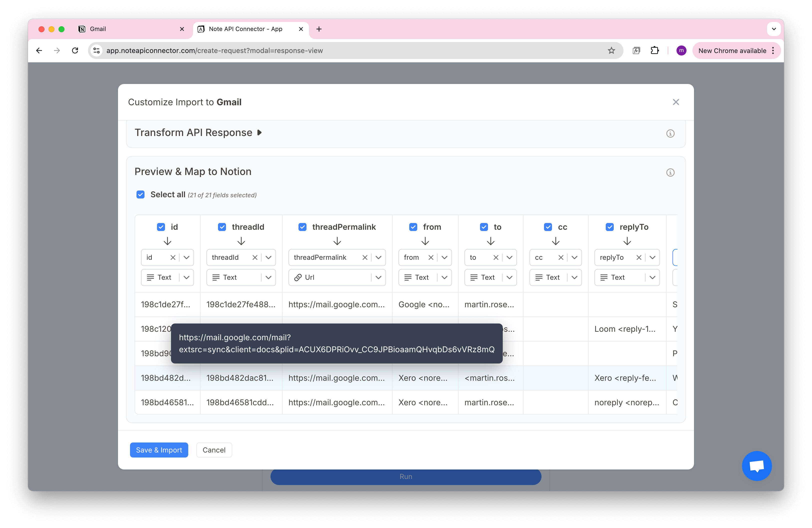Image resolution: width=812 pixels, height=528 pixels.
Task: Toggle the Select all checkbox
Action: click(x=140, y=194)
